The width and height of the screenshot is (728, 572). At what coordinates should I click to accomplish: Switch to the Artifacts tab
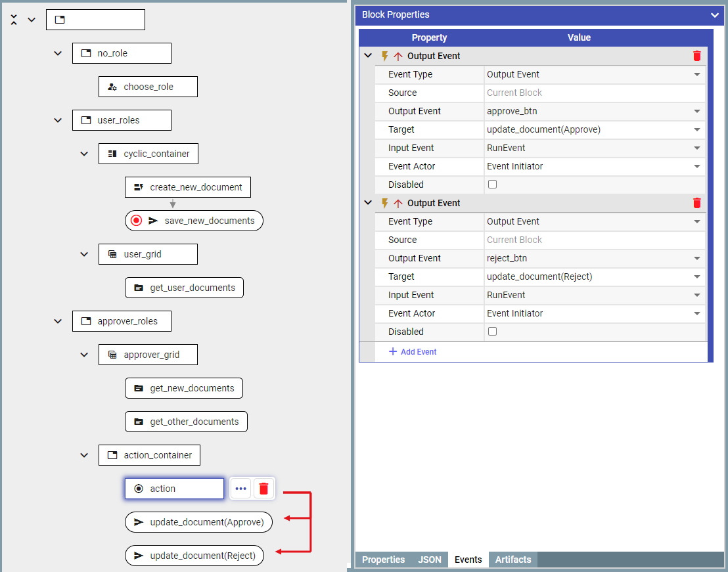tap(512, 560)
